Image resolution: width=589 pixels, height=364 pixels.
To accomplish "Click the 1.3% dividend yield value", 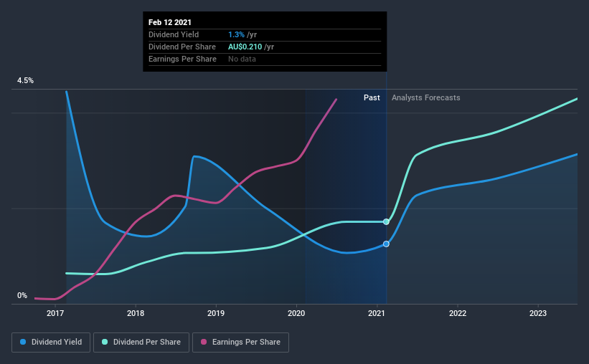I will tap(236, 34).
